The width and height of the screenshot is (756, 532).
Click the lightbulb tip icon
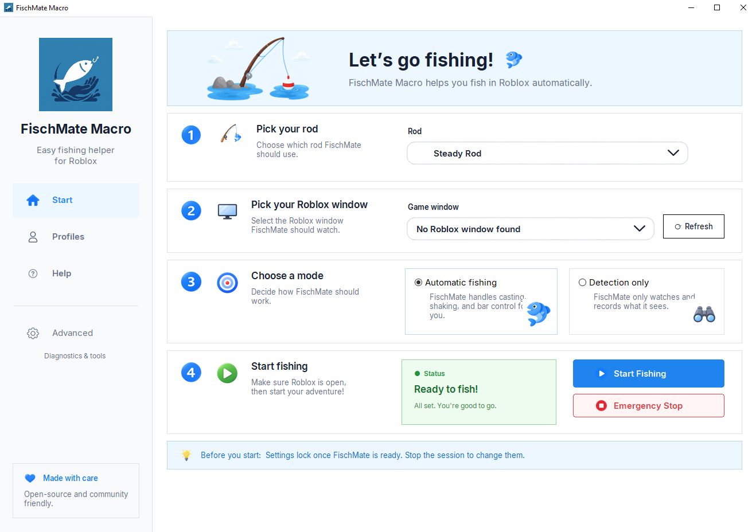186,455
